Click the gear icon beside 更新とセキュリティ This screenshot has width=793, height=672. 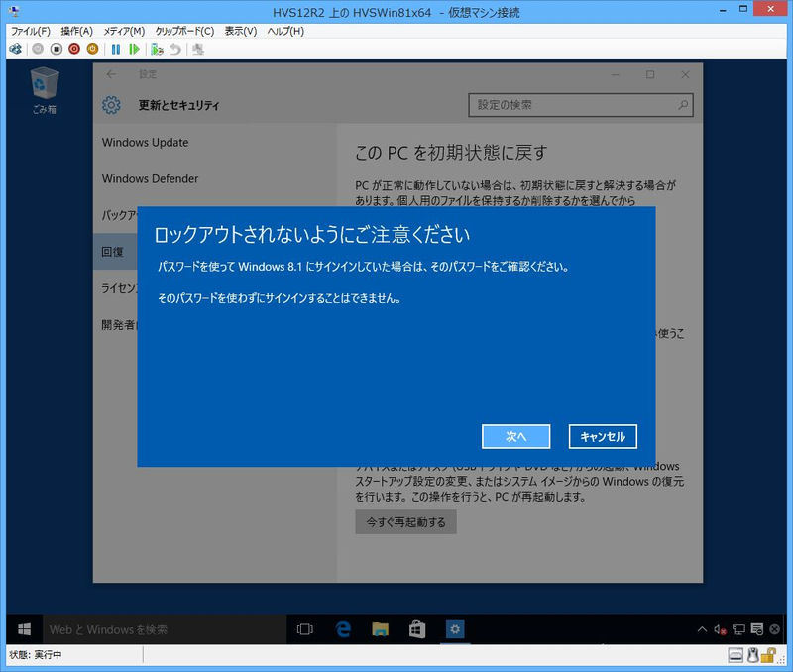click(x=111, y=105)
